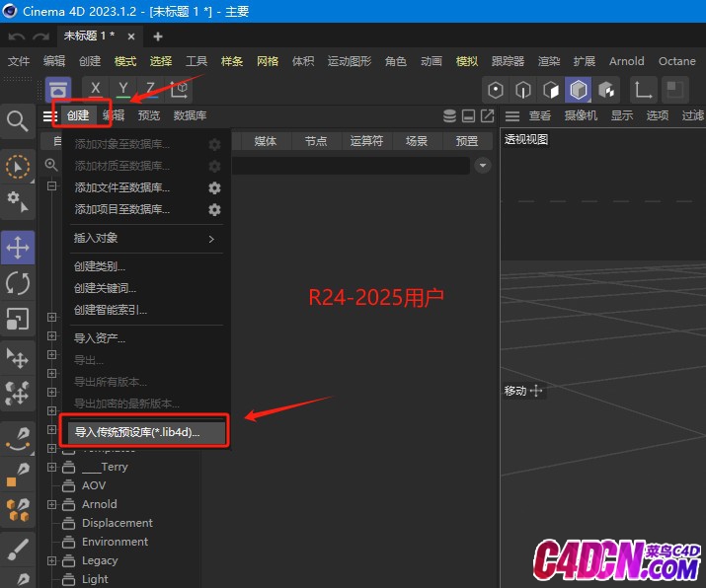
Task: Expand the ___Terry tree folder
Action: [51, 467]
